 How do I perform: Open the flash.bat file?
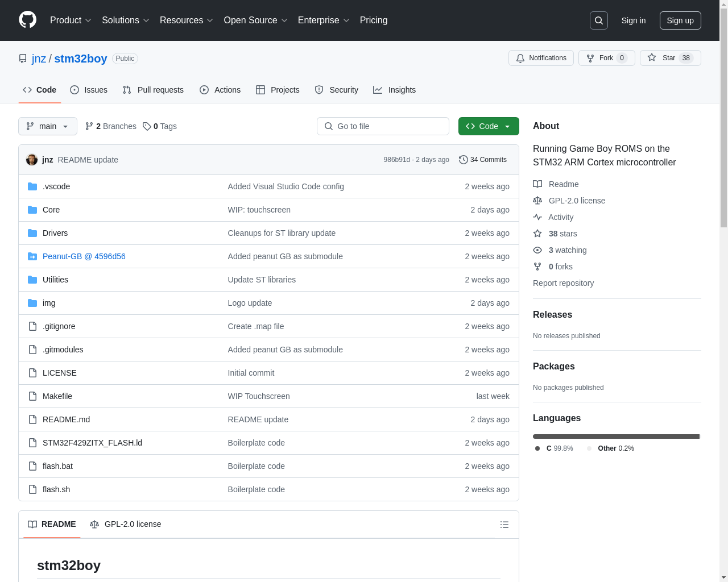57,466
